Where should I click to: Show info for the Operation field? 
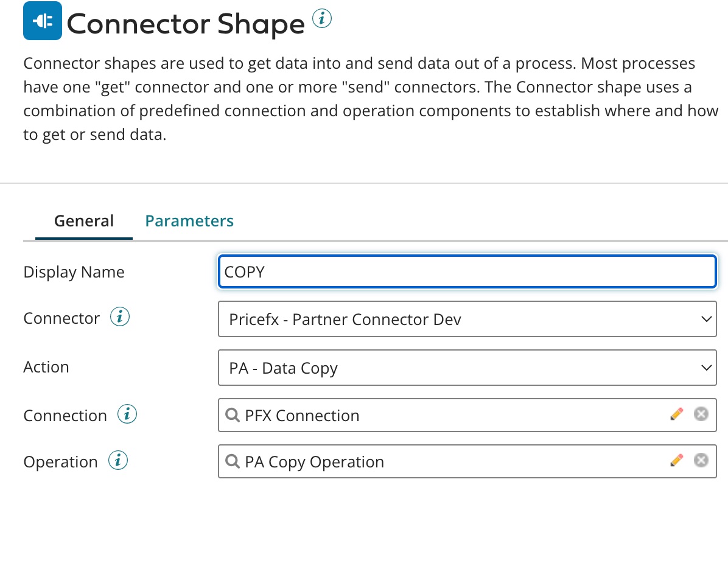tap(118, 461)
